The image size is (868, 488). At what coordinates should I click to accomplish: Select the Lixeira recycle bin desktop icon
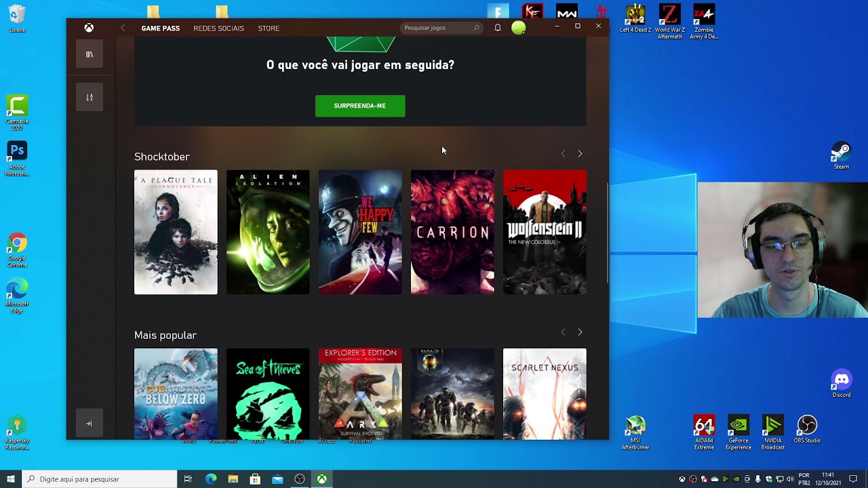tap(18, 19)
